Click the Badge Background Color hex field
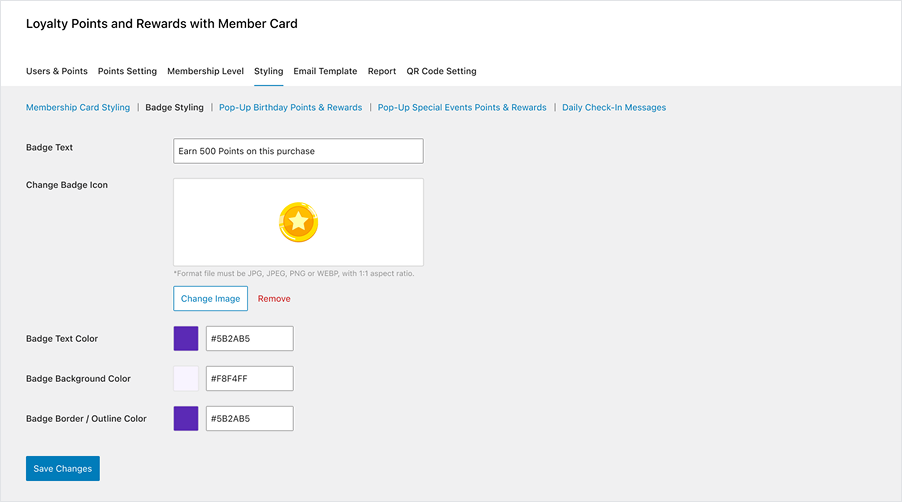 pyautogui.click(x=249, y=379)
